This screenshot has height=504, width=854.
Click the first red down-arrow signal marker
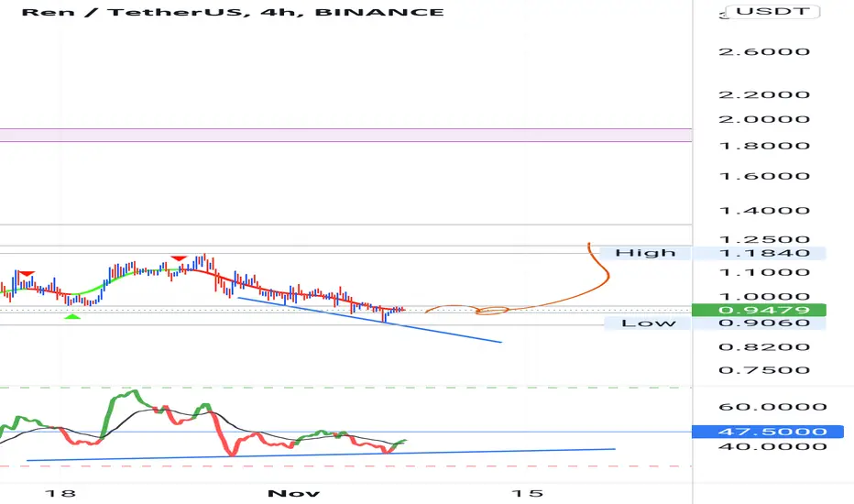[x=27, y=273]
